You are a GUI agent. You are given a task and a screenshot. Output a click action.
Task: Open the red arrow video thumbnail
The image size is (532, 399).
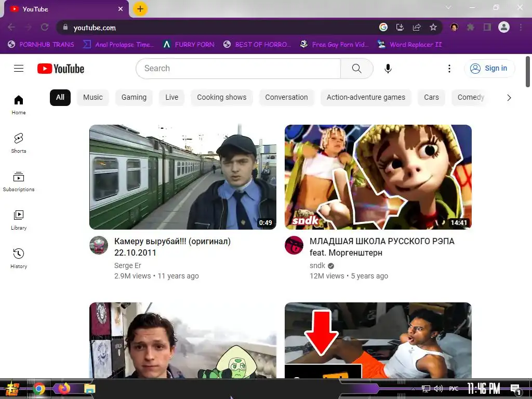[378, 340]
